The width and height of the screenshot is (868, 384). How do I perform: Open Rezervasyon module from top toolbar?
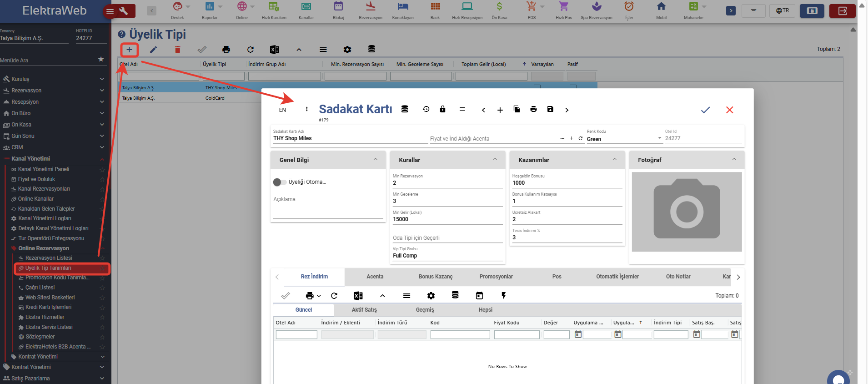click(x=370, y=10)
